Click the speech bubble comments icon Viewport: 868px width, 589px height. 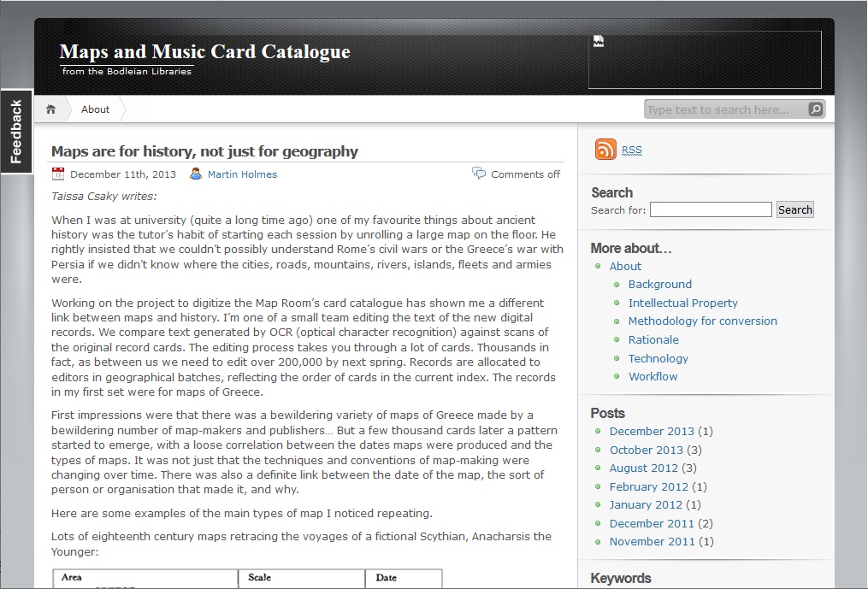478,173
